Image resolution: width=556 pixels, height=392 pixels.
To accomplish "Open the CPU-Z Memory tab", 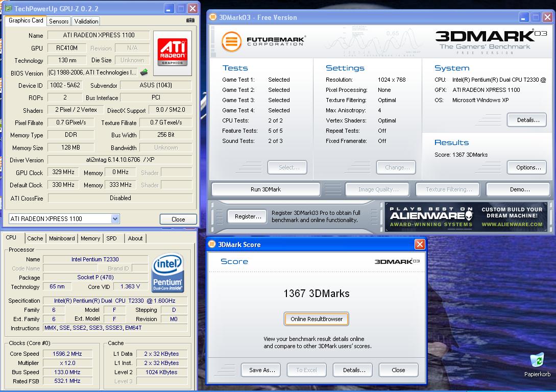I will click(x=90, y=238).
